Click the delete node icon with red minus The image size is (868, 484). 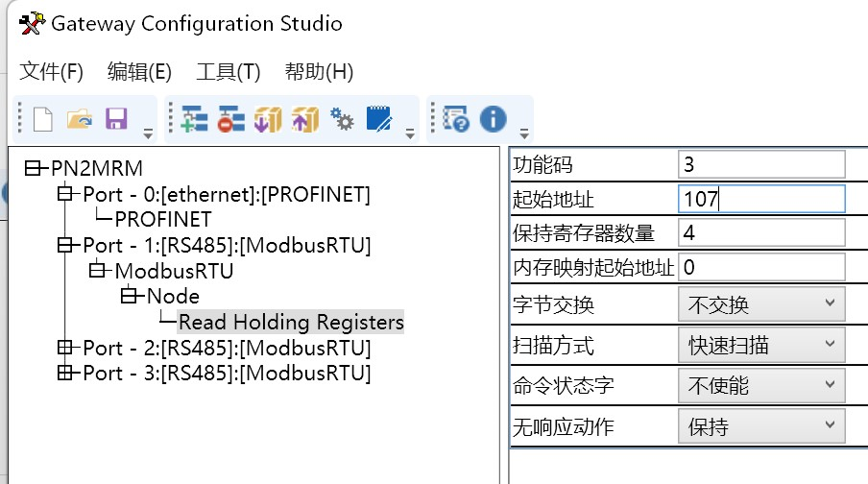pyautogui.click(x=231, y=119)
